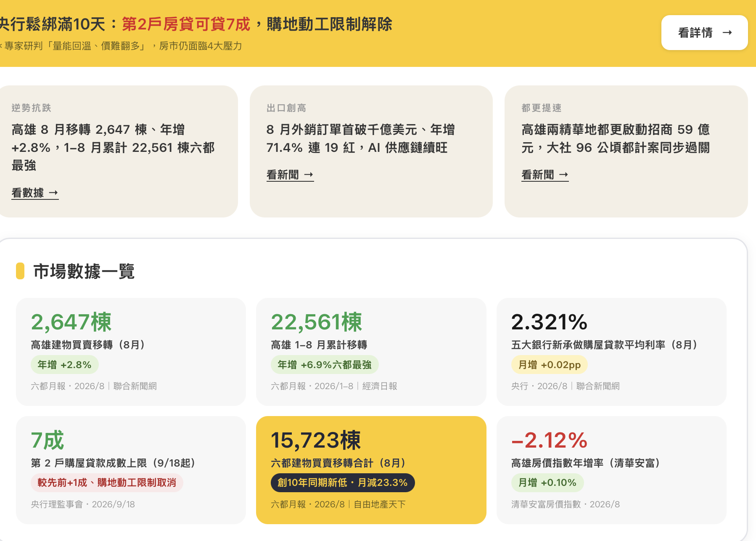Image resolution: width=756 pixels, height=541 pixels.
Task: Open 看新聞 link under 出口創高 card
Action: pos(290,175)
